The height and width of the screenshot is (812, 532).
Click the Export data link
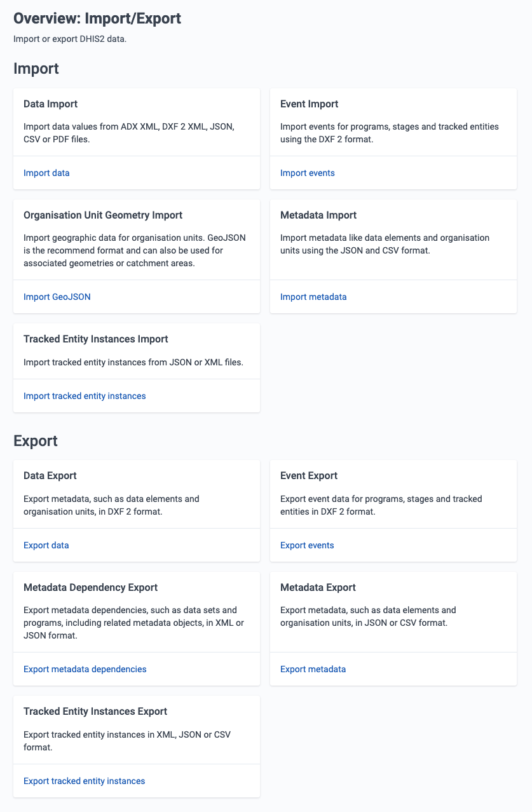46,545
